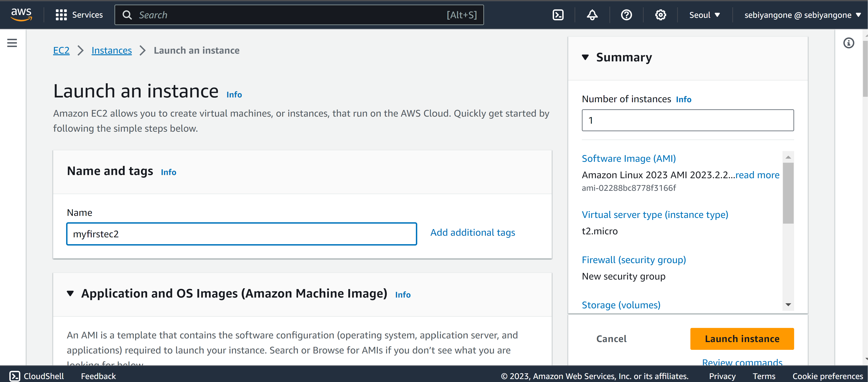868x382 pixels.
Task: Click the Cancel button
Action: pos(611,338)
